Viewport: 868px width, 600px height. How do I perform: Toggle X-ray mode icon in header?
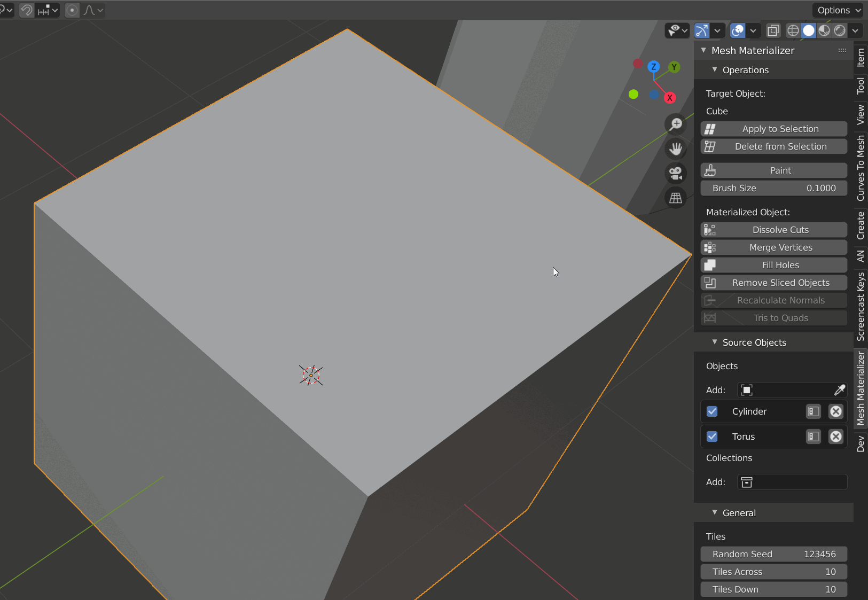click(773, 30)
